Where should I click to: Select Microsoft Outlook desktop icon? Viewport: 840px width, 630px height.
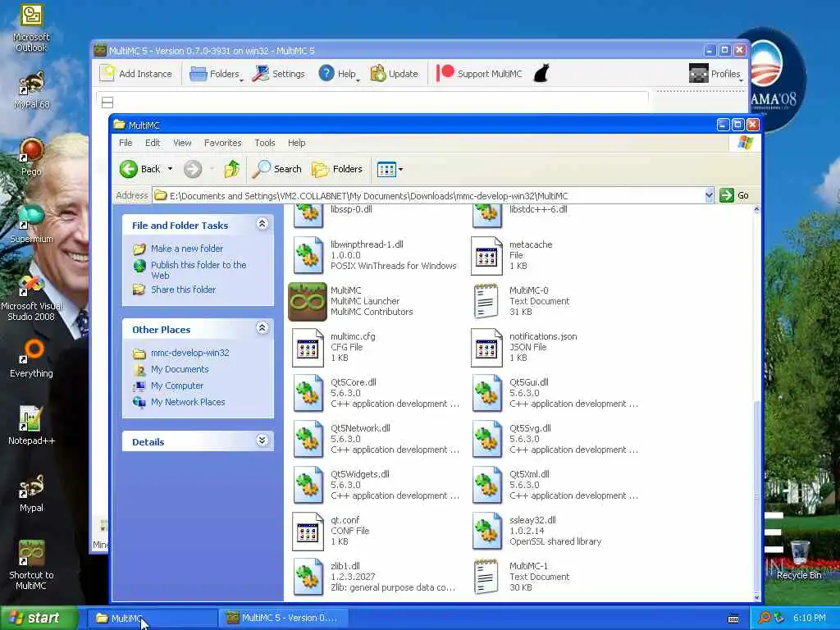[31, 29]
